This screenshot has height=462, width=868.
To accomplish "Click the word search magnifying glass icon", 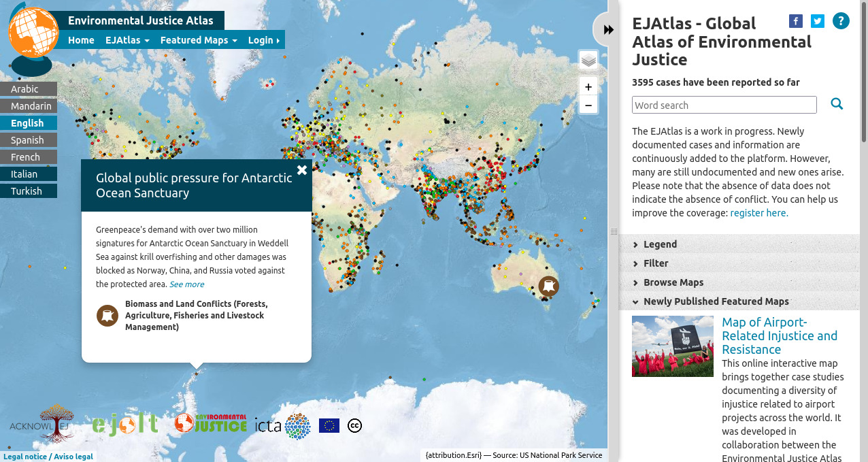I will pyautogui.click(x=836, y=104).
